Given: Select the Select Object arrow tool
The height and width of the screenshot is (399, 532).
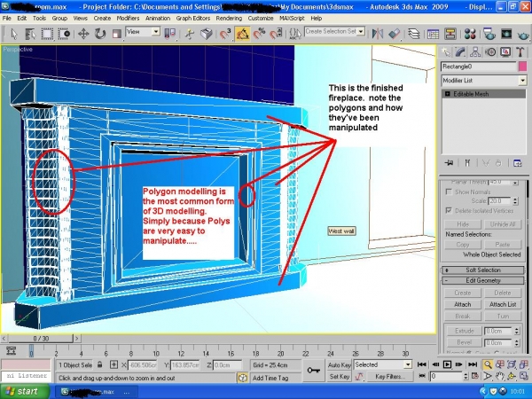Looking at the screenshot, I should 13,34.
